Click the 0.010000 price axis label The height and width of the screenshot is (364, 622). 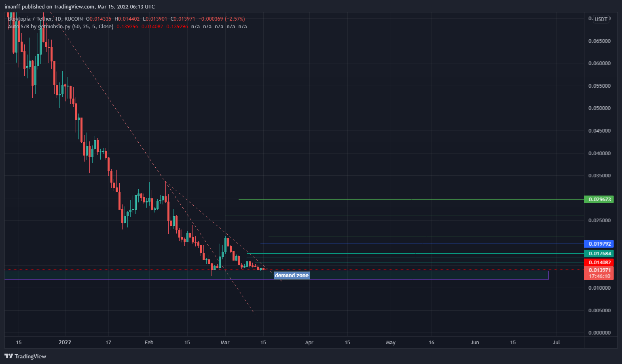[599, 288]
